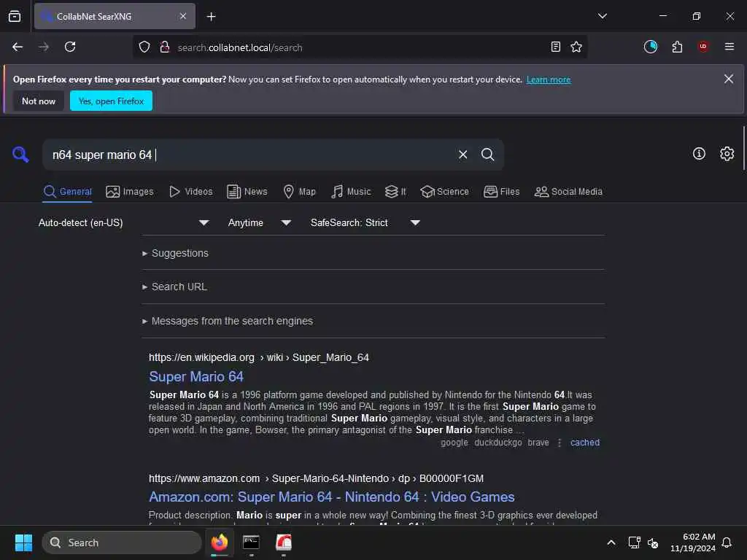The height and width of the screenshot is (560, 747).
Task: Open the terminal icon in the taskbar
Action: 251,542
